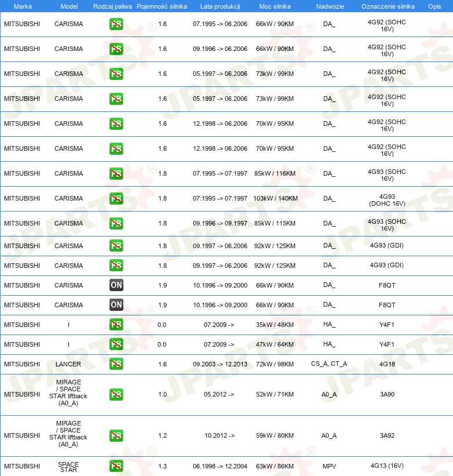
Task: Click the A0_A body cell in the 3A92 row
Action: [x=329, y=435]
